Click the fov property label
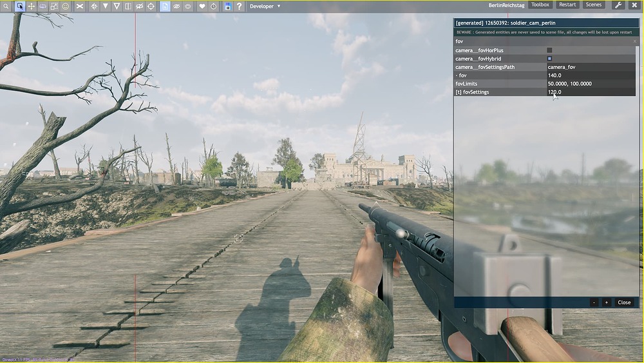This screenshot has width=644, height=363. [x=462, y=75]
